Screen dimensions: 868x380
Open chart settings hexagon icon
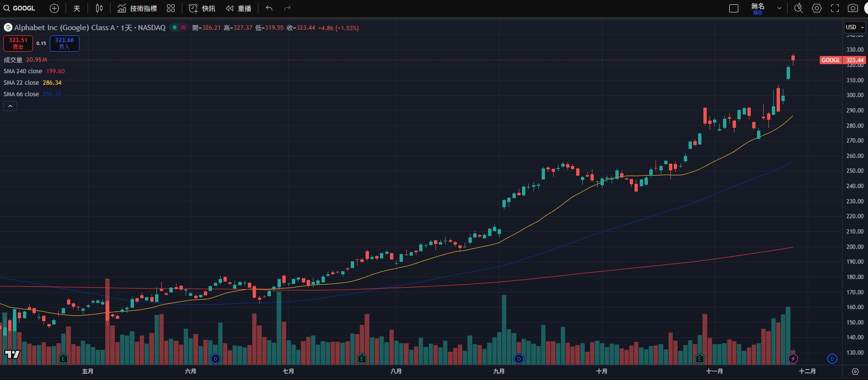pyautogui.click(x=817, y=8)
